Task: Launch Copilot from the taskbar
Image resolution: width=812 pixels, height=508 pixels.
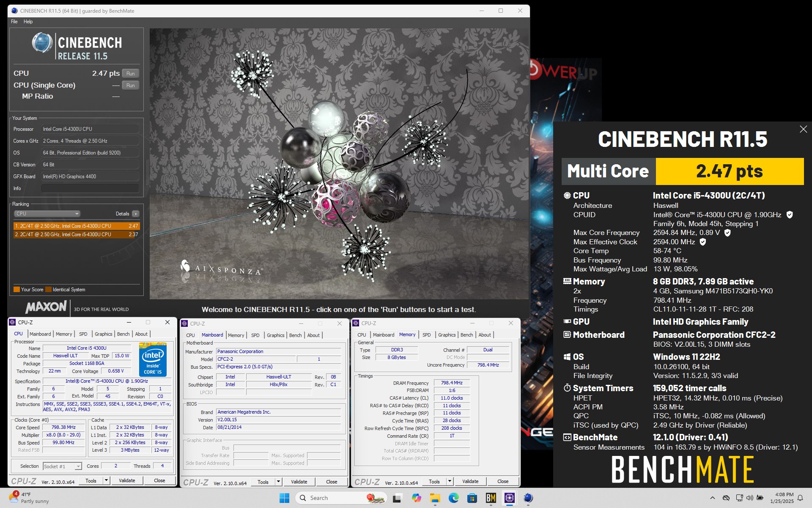Action: pos(417,498)
